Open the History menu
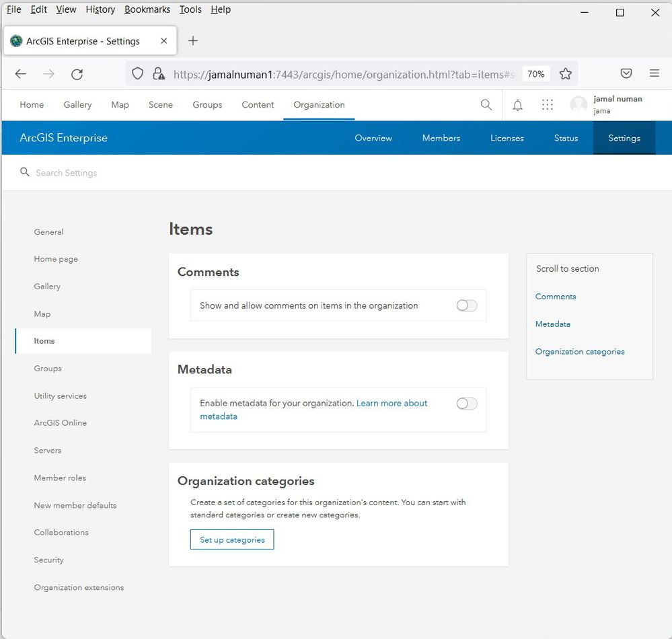Screen dimensions: 672x639 (100, 9)
